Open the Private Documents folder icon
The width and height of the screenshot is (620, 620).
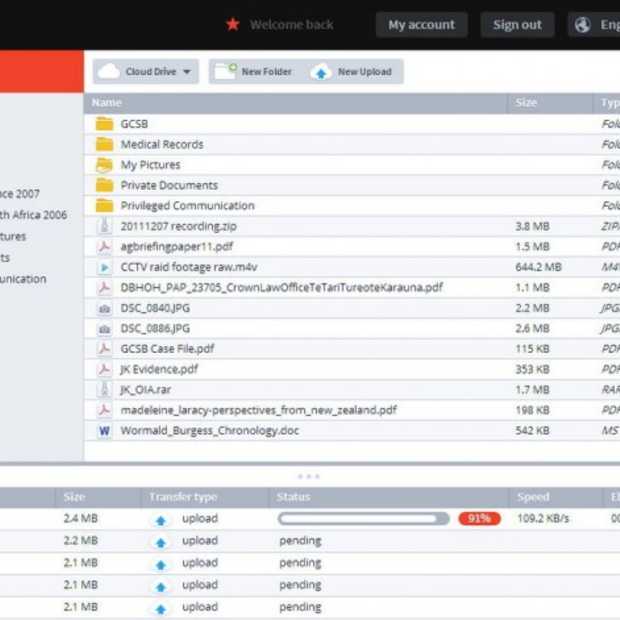point(105,185)
